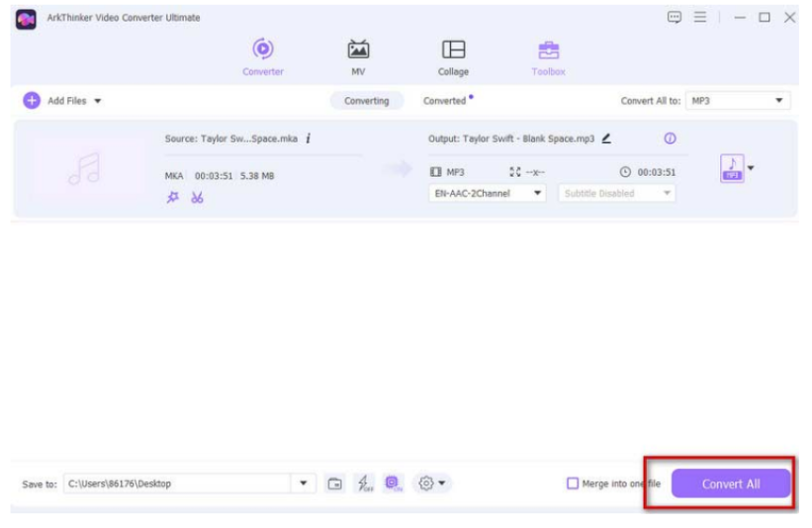Open the Convert All to MP3 dropdown
The width and height of the screenshot is (812, 528).
[738, 101]
